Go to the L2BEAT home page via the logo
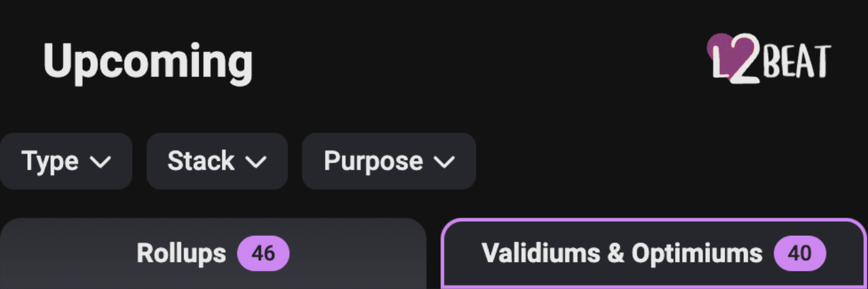The image size is (868, 289). click(769, 58)
